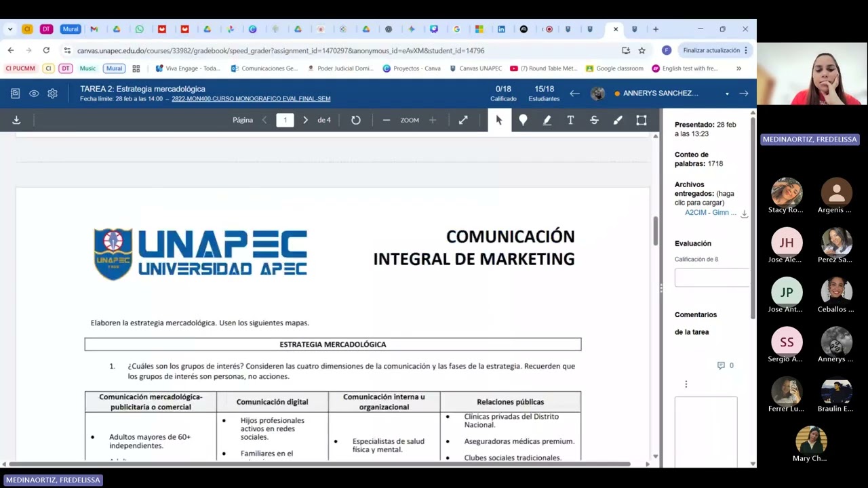The height and width of the screenshot is (488, 868).
Task: Open Google classroom bookmark
Action: (x=614, y=68)
